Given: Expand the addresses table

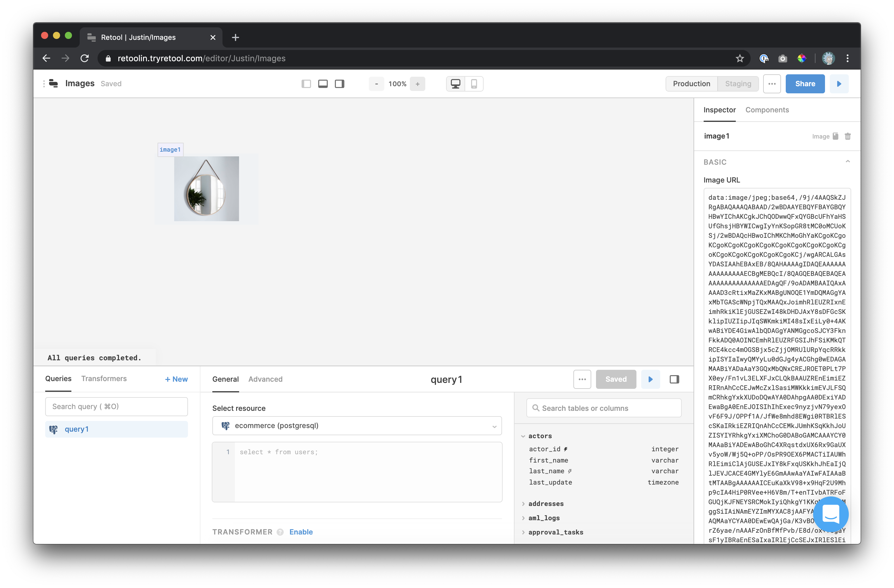Looking at the screenshot, I should click(546, 504).
